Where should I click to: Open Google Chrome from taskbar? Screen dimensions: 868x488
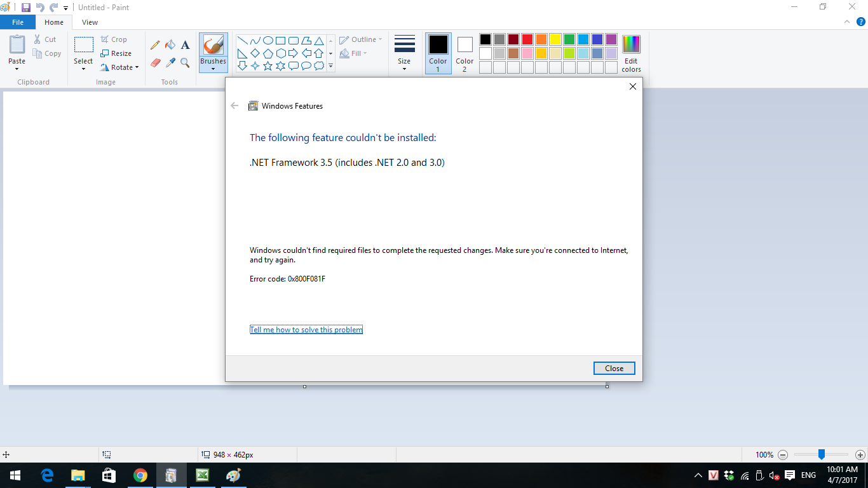pyautogui.click(x=140, y=475)
